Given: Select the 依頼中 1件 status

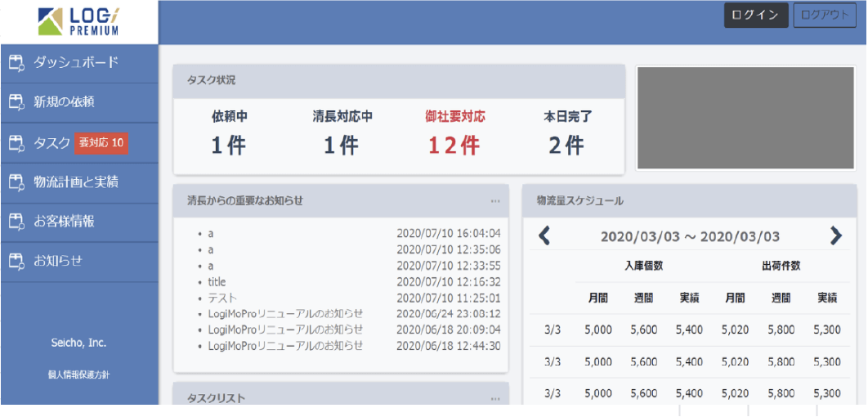Looking at the screenshot, I should (229, 132).
